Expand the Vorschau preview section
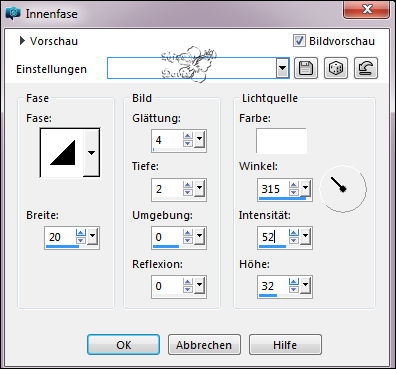Image resolution: width=396 pixels, height=369 pixels. click(22, 41)
